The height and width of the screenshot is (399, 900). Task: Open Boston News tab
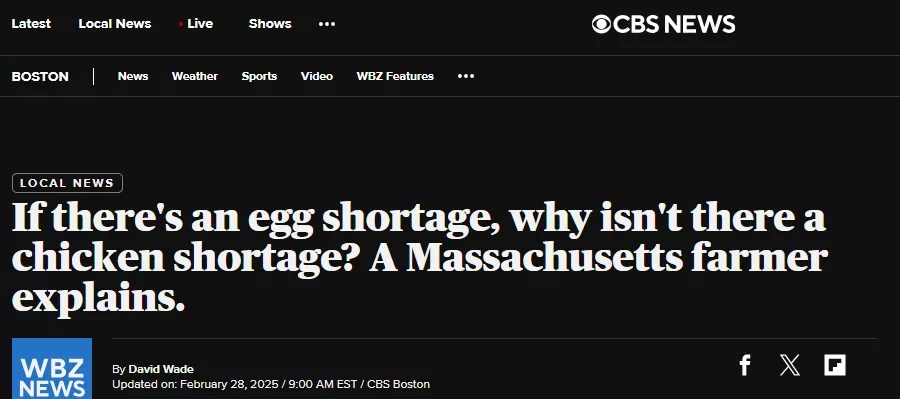tap(133, 76)
